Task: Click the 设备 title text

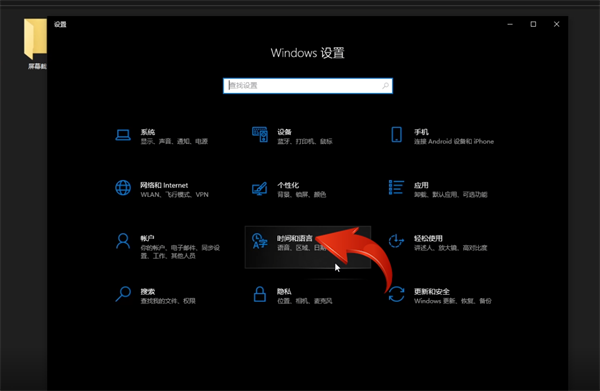Action: click(x=284, y=132)
